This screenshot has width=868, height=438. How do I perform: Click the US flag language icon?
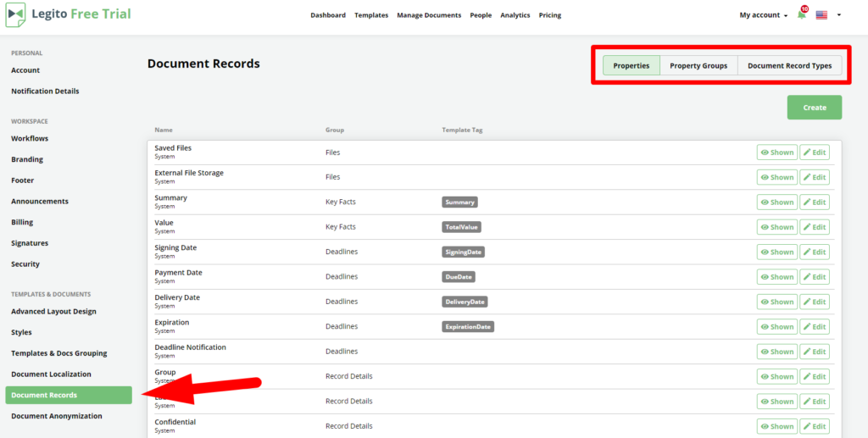pyautogui.click(x=821, y=15)
